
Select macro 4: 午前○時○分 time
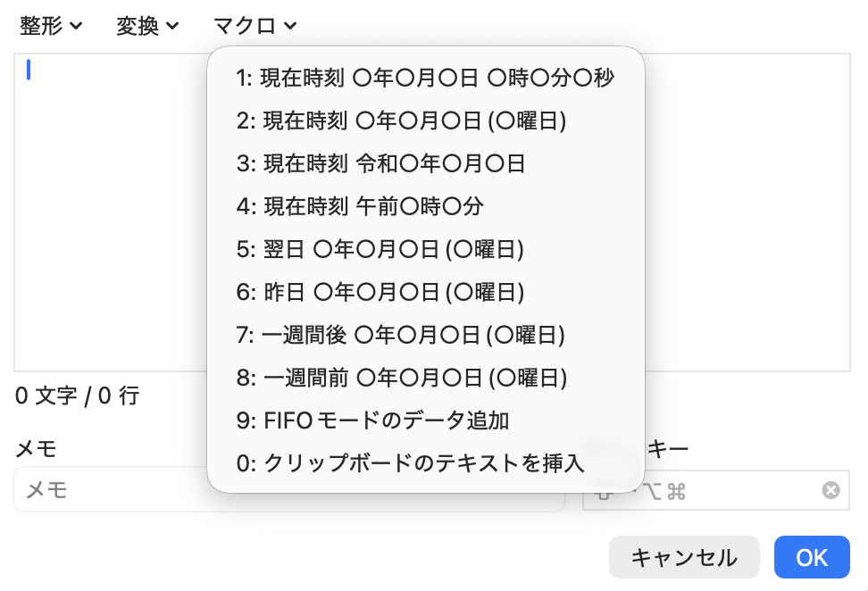coord(425,206)
